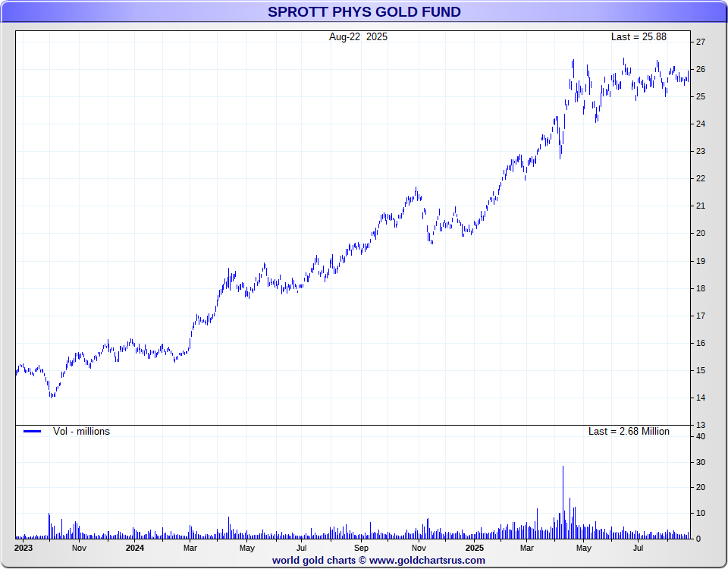Click the 25 price axis label

click(701, 97)
